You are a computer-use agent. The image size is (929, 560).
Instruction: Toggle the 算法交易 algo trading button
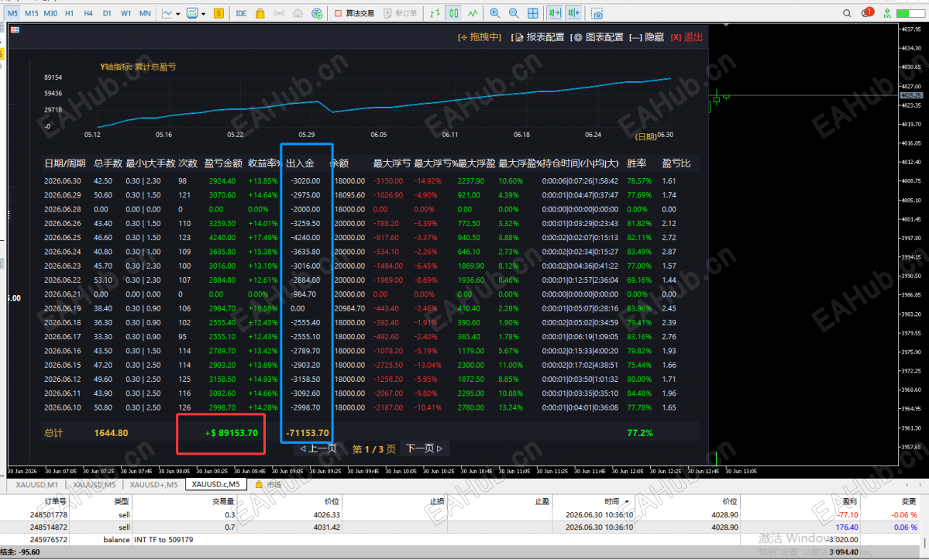click(354, 13)
